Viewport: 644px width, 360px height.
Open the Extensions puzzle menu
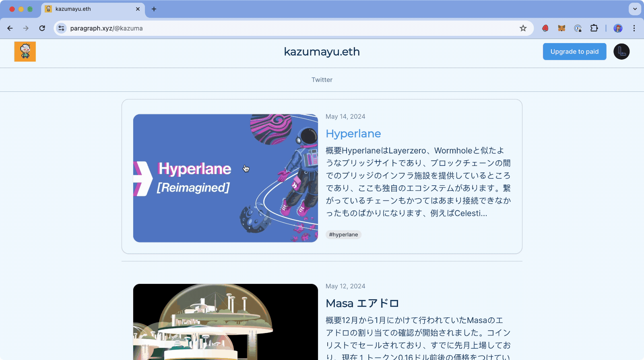tap(594, 28)
